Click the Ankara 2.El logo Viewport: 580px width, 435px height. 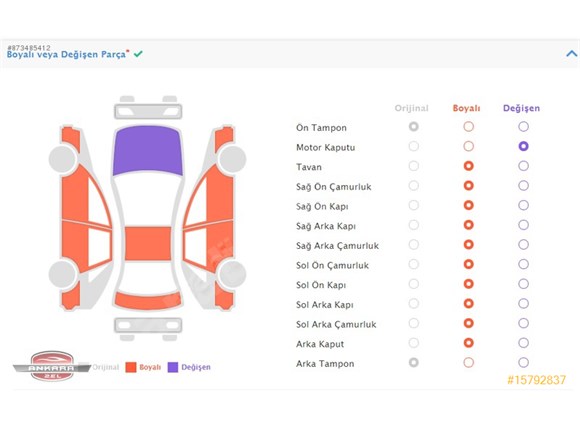[52, 366]
